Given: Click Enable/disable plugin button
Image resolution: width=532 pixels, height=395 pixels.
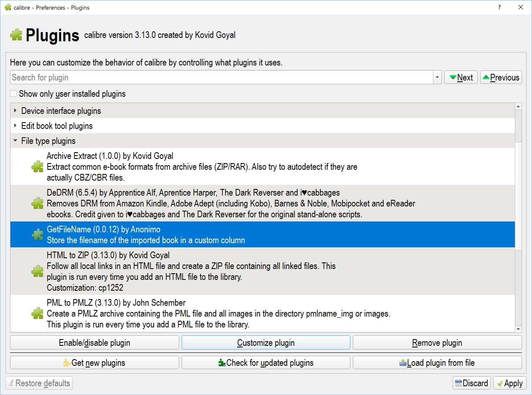Looking at the screenshot, I should click(x=94, y=343).
